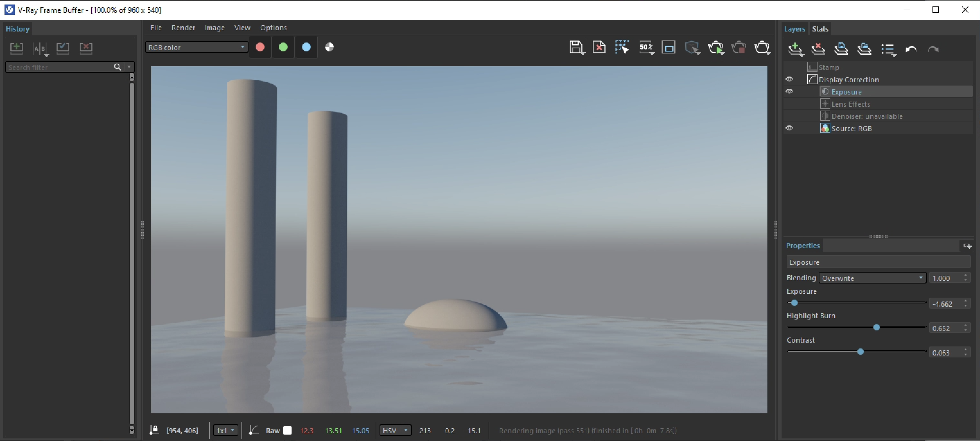
Task: Hide the Exposure layer with its eye
Action: tap(789, 91)
